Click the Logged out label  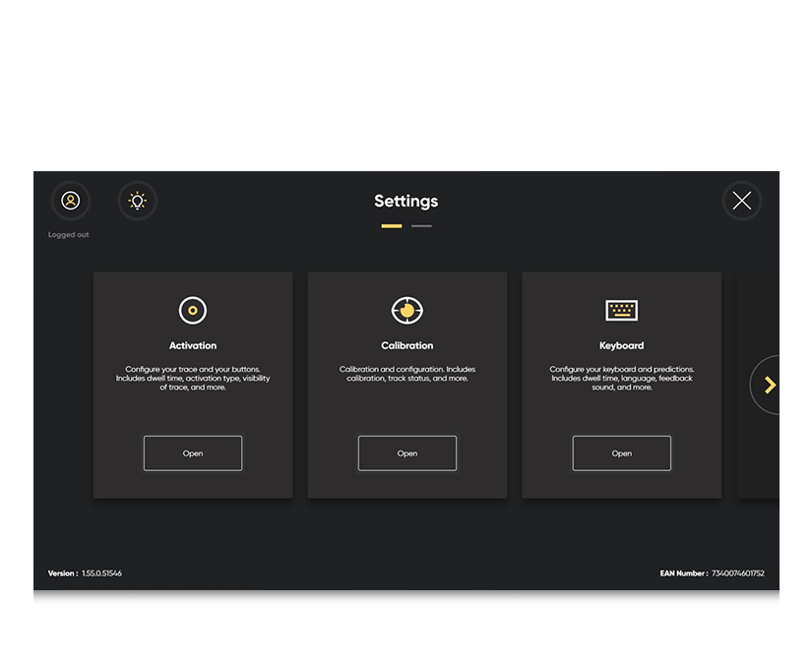68,234
